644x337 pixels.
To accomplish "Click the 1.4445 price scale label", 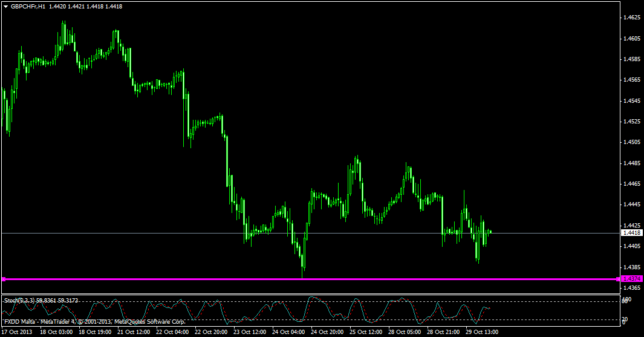I will point(632,204).
